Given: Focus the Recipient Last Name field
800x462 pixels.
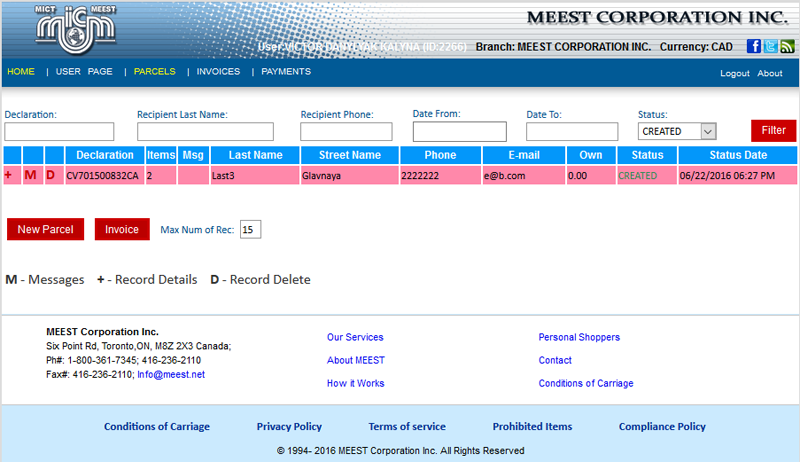Looking at the screenshot, I should click(205, 132).
